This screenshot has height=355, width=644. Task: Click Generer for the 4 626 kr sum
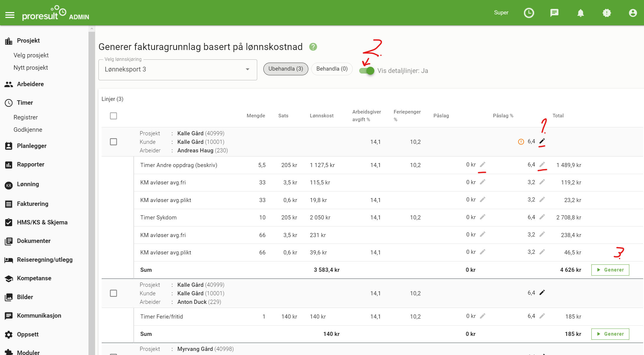coord(610,270)
